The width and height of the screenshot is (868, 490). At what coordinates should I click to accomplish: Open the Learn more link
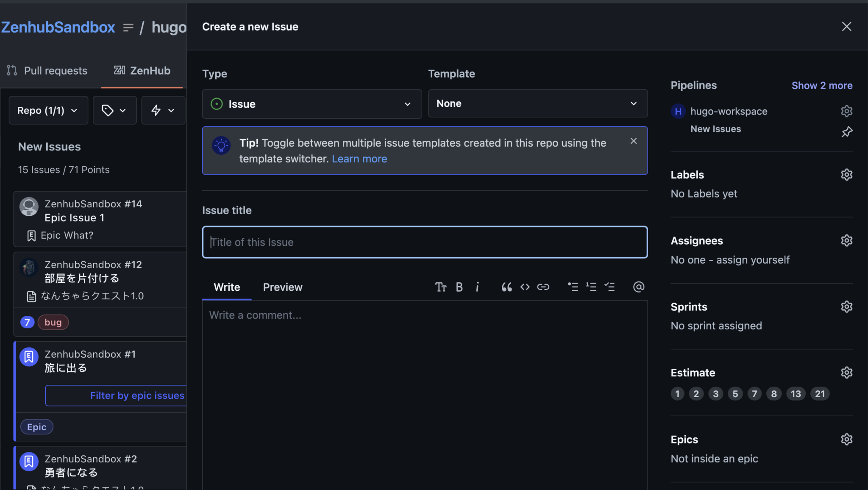(359, 159)
